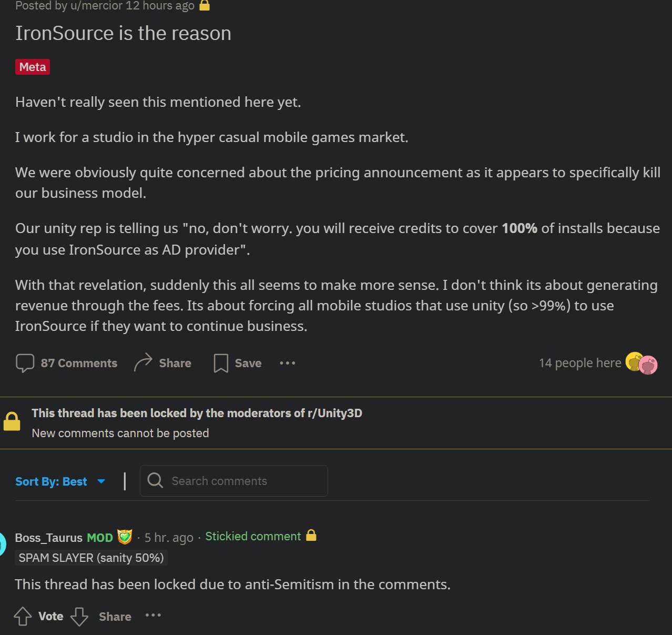Open the u/mercior user profile link
The height and width of the screenshot is (635, 672).
pos(87,6)
